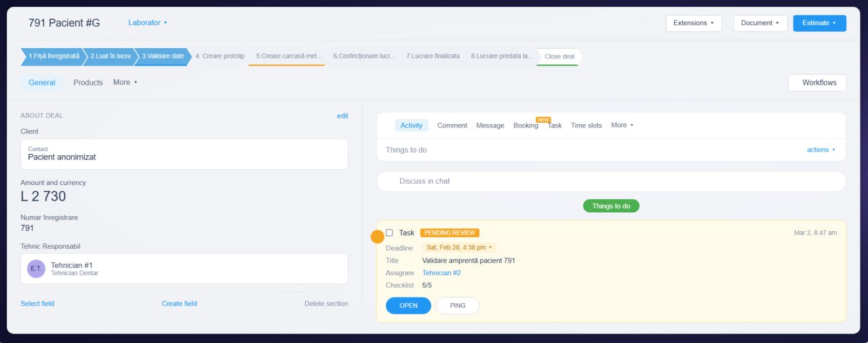Expand the More menu after Time slots
Viewport: 868px width, 343px height.
[622, 125]
